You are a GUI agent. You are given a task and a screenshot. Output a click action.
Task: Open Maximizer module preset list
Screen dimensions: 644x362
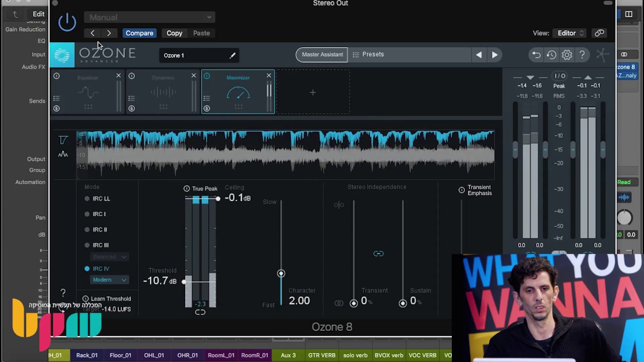click(207, 98)
